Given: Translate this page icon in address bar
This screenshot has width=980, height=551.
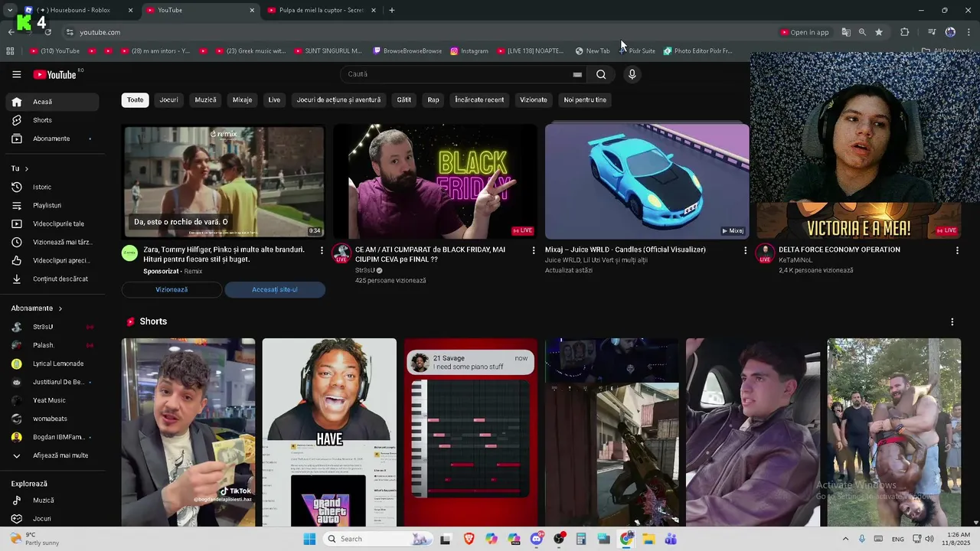Looking at the screenshot, I should (x=846, y=32).
